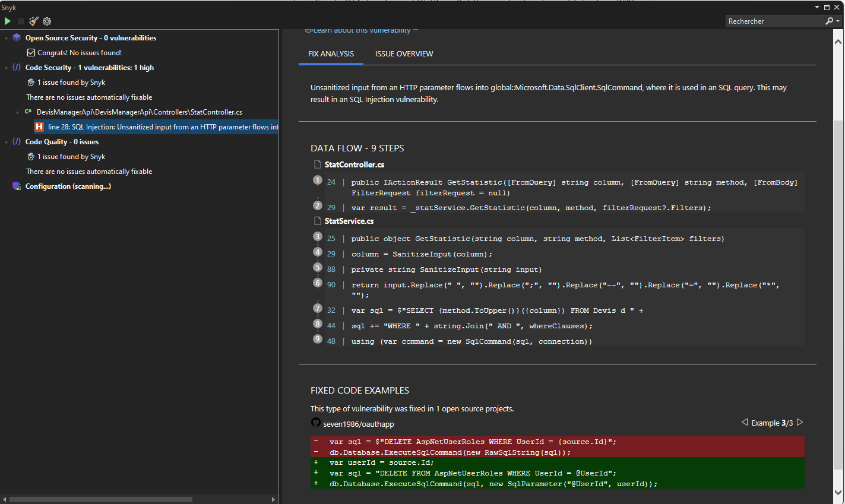Click the tree's scroll-left arrow

5,499
